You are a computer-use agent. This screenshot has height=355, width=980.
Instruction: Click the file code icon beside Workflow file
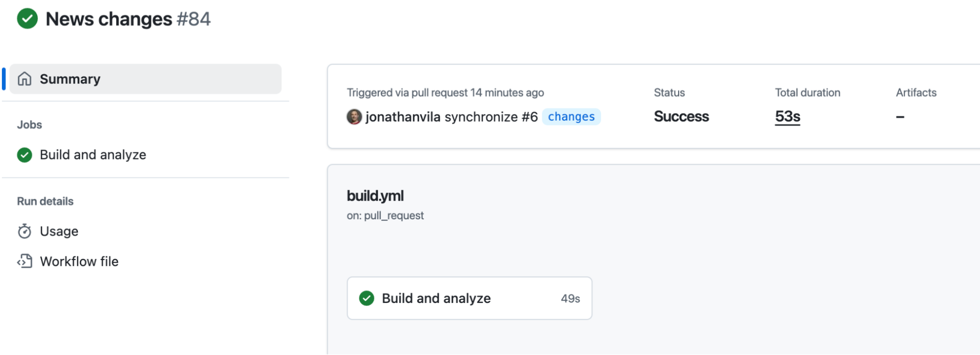tap(25, 261)
